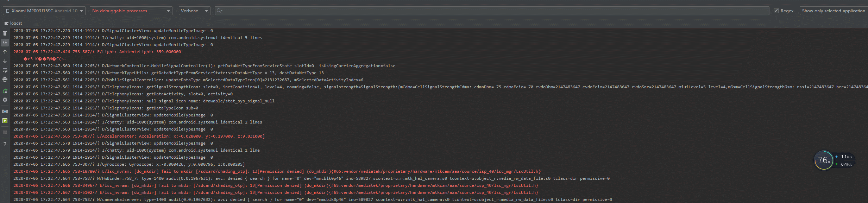The width and height of the screenshot is (868, 203).
Task: Toggle the Regex checkbox
Action: coord(776,11)
